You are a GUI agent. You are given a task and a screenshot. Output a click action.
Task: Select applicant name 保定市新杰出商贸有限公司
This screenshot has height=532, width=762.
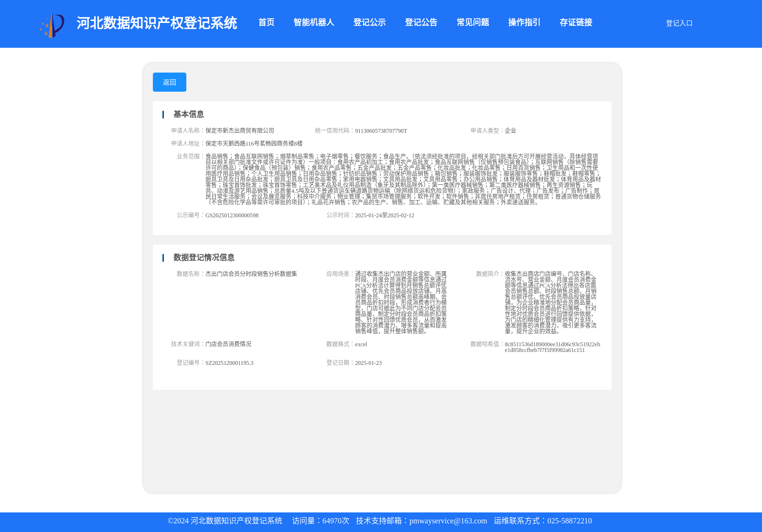click(x=240, y=130)
